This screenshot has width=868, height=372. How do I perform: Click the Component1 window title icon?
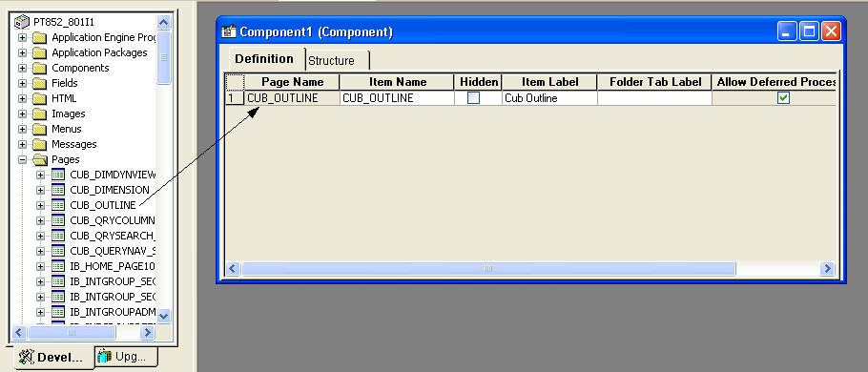tap(229, 31)
